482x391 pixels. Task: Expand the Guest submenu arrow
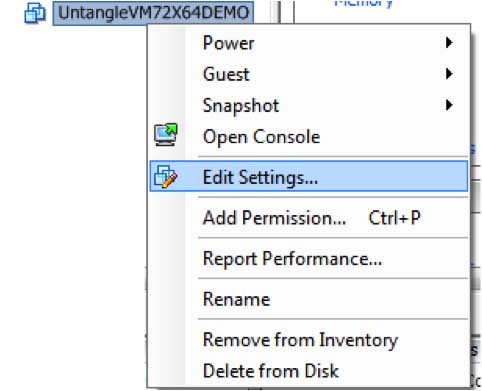pyautogui.click(x=449, y=74)
